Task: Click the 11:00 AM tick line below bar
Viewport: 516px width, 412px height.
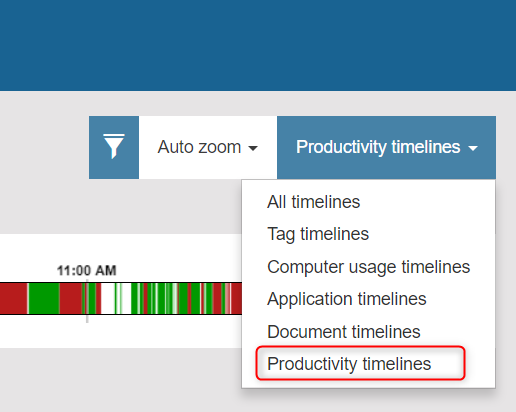Action: (87, 318)
